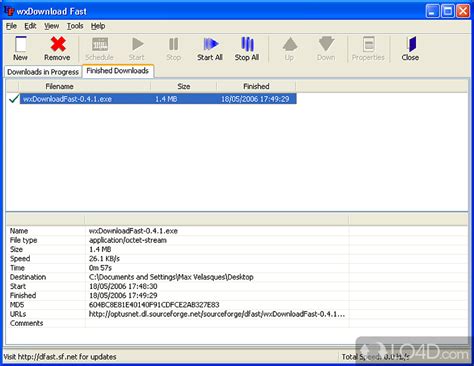This screenshot has height=366, width=474.
Task: Click the finished date cell in download list
Action: (x=255, y=99)
